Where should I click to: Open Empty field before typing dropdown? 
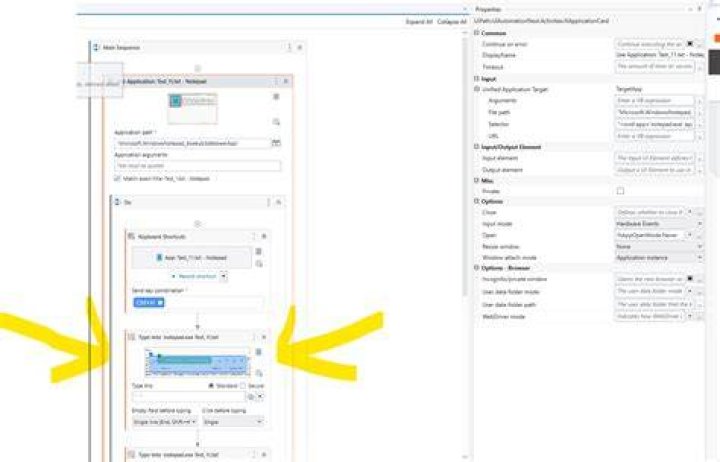(165, 422)
